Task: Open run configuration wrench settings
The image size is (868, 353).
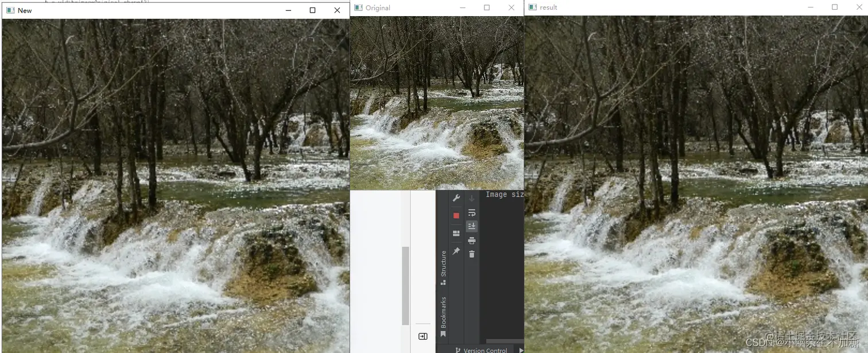Action: 456,198
